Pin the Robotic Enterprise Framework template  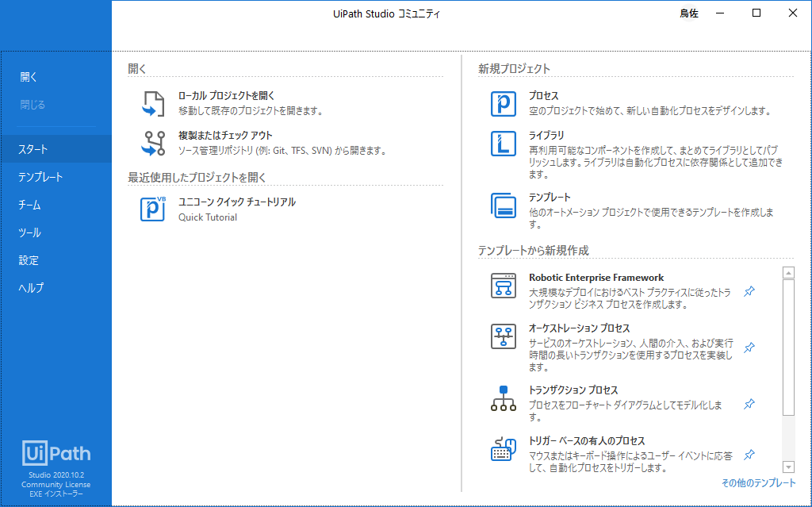(x=749, y=291)
